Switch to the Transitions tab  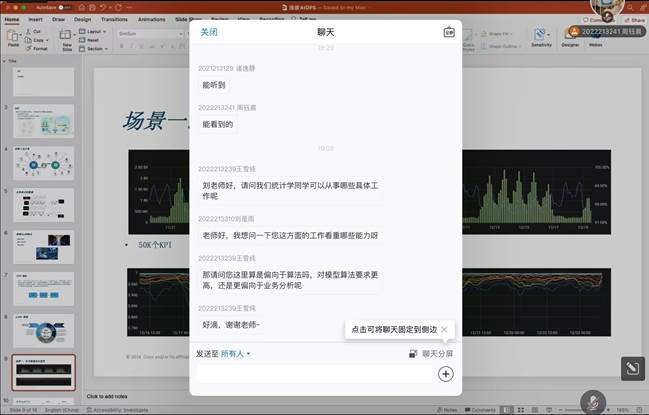(x=114, y=19)
